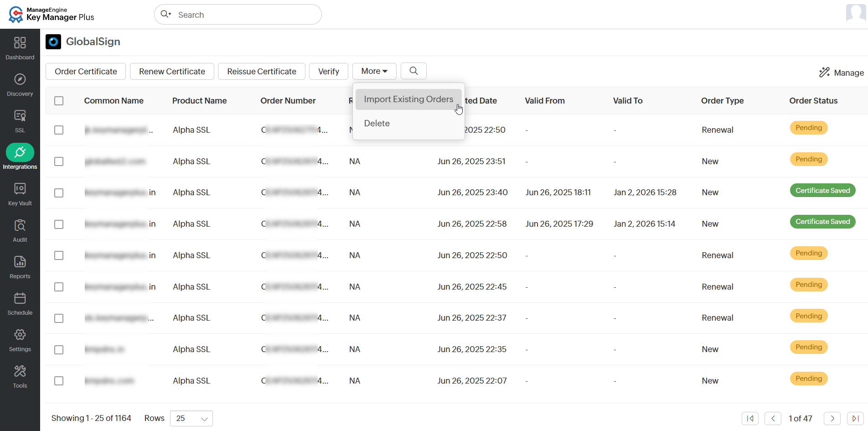
Task: Click Alpha SSL in the 22:35 row
Action: 191,349
